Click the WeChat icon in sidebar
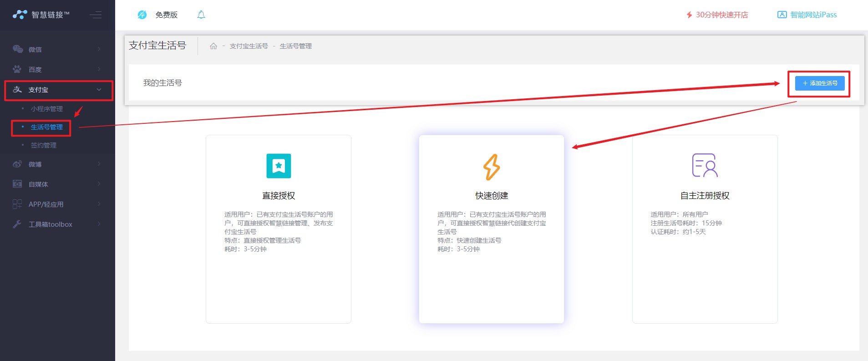Image resolution: width=868 pixels, height=361 pixels. click(x=18, y=49)
